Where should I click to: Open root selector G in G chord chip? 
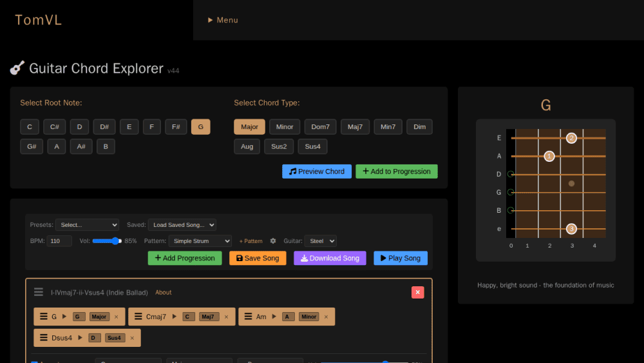click(x=79, y=317)
